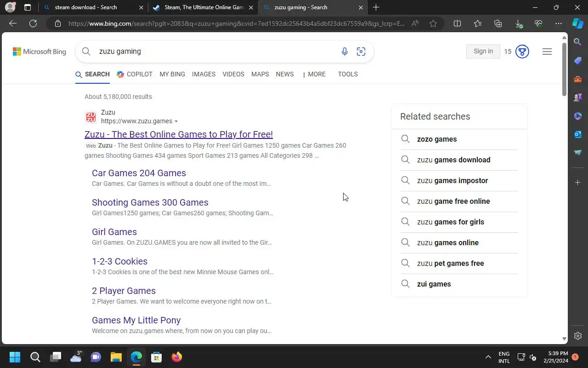Click the visual search camera icon

pos(361,52)
